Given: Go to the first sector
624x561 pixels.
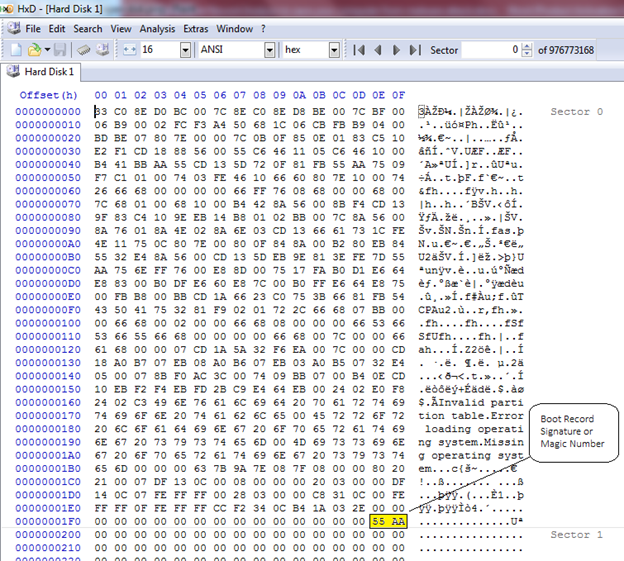Looking at the screenshot, I should [x=357, y=49].
